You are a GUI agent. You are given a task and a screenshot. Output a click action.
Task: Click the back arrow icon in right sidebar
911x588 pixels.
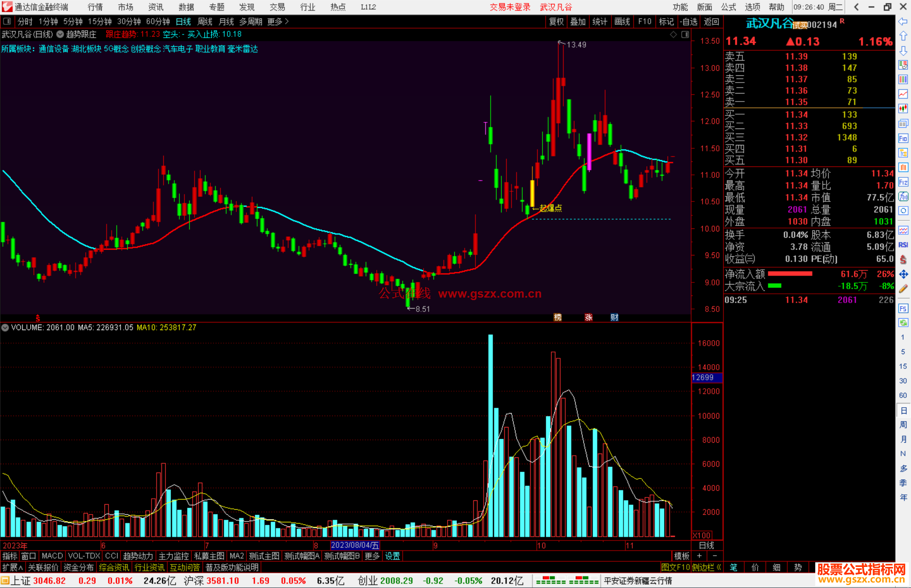coord(903,21)
